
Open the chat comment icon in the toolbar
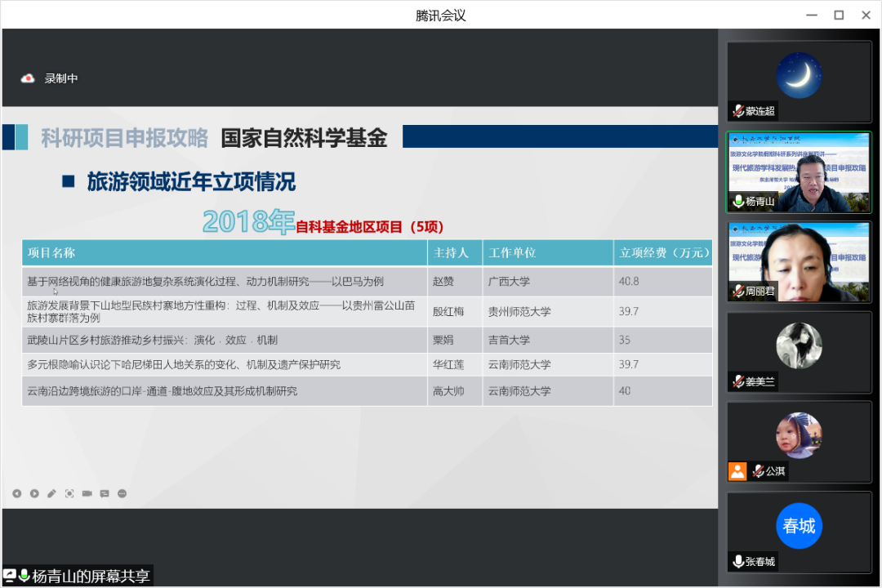pos(105,493)
